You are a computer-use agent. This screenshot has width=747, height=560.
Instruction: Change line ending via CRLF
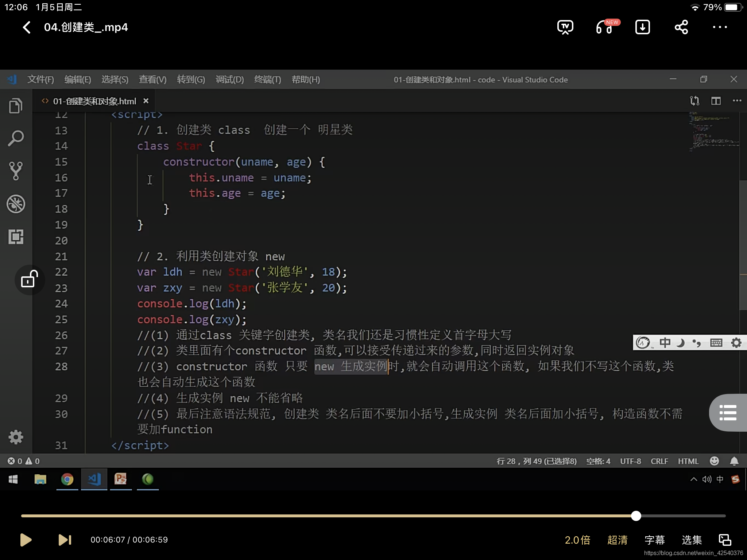(659, 461)
